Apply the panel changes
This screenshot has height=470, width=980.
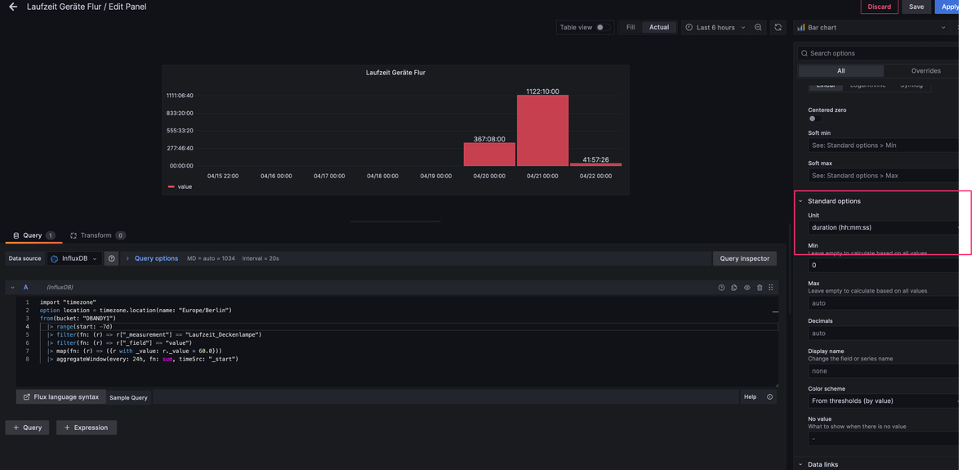pos(949,7)
